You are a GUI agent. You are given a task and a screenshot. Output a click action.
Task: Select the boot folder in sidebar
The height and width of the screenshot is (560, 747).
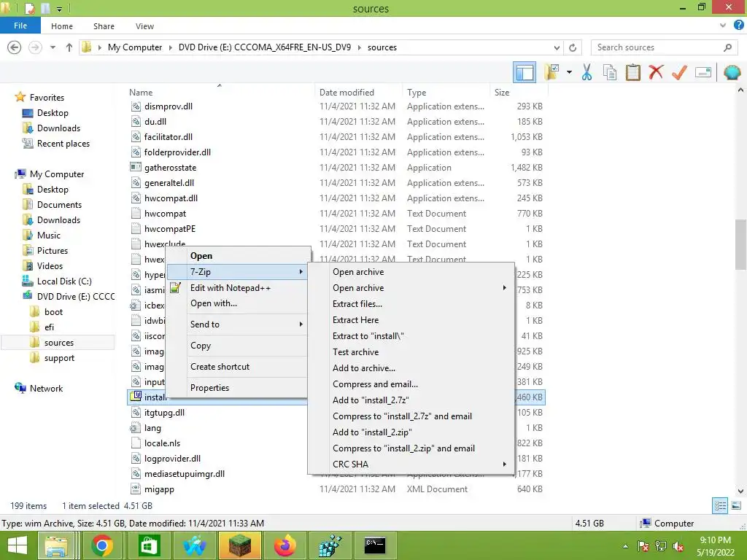[x=53, y=312]
